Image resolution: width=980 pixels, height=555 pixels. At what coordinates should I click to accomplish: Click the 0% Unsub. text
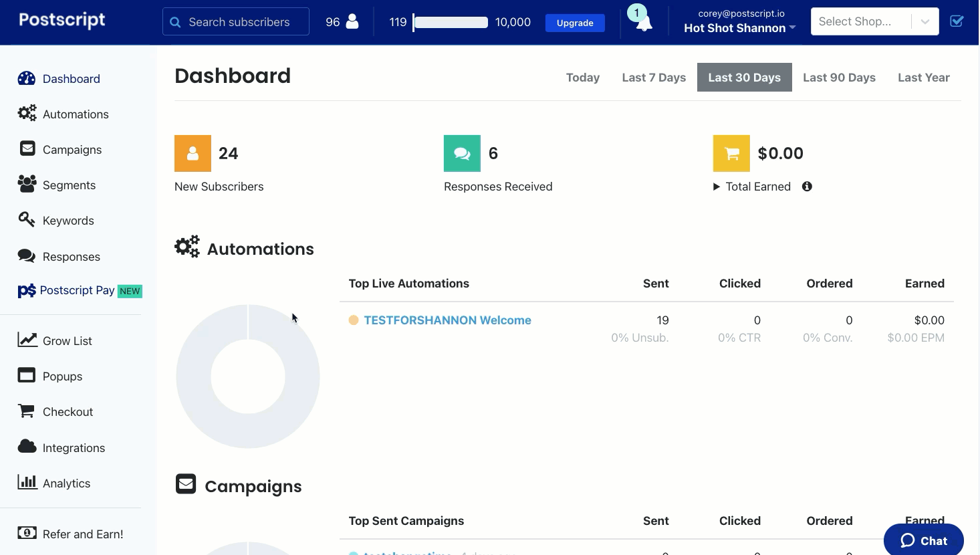click(x=640, y=338)
